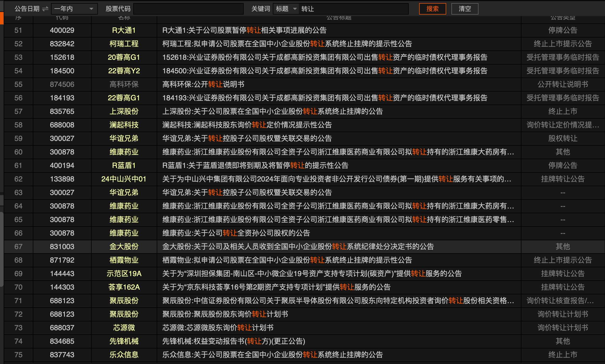Select stock code 837743
Viewport: 605px width, 364px height.
pyautogui.click(x=62, y=355)
